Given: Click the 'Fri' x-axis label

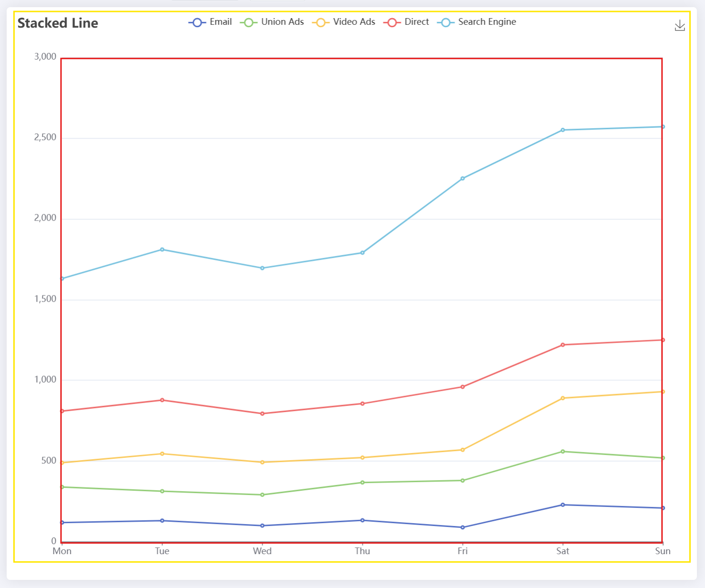Looking at the screenshot, I should [462, 551].
